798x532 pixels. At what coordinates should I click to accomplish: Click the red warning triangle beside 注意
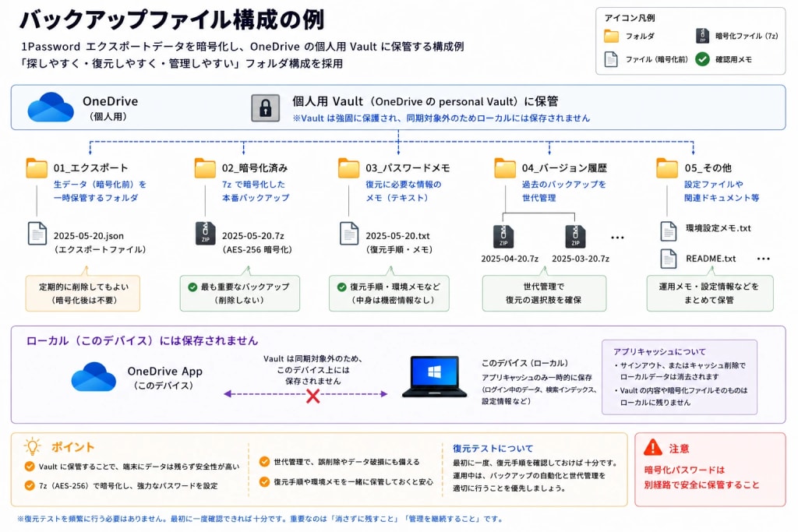653,448
